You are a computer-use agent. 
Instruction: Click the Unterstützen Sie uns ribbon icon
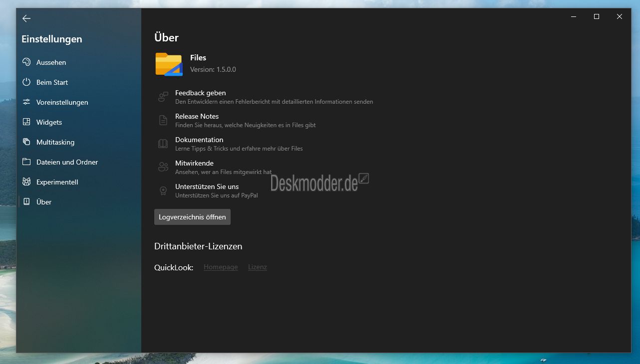coord(163,190)
